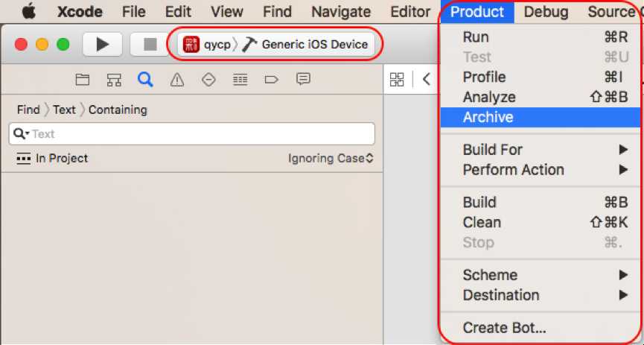
Task: Choose Analyze from the Product menu
Action: pos(540,97)
